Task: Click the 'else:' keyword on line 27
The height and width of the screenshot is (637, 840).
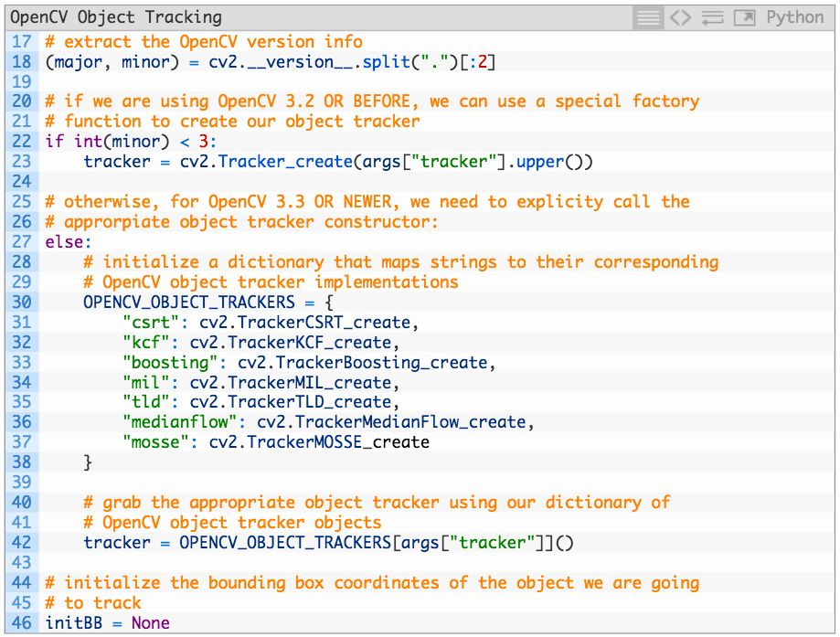Action: pyautogui.click(x=68, y=242)
